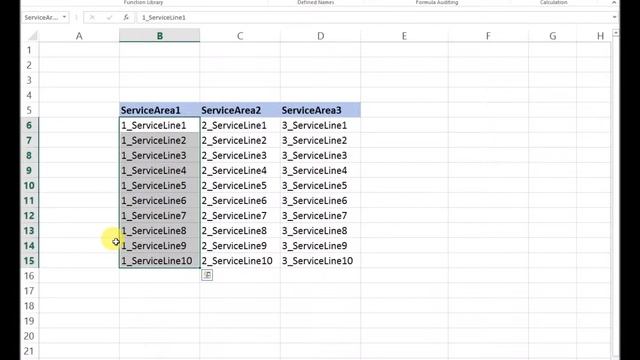
Task: Expand the formula bar with its arrow
Action: [614, 18]
